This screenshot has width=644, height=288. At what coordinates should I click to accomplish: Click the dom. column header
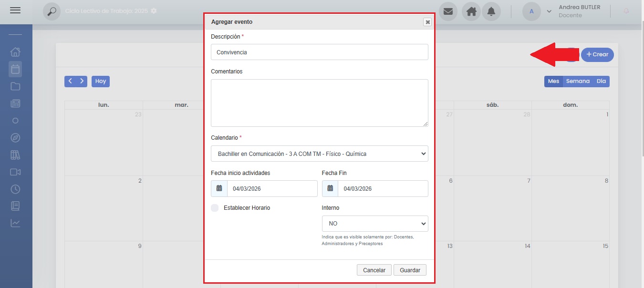570,105
